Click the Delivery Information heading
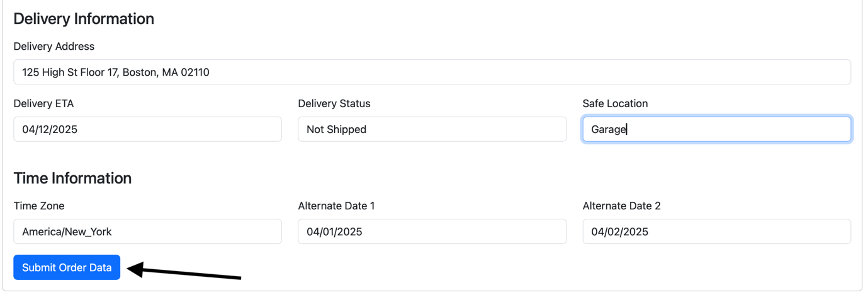The height and width of the screenshot is (302, 868). click(x=84, y=19)
